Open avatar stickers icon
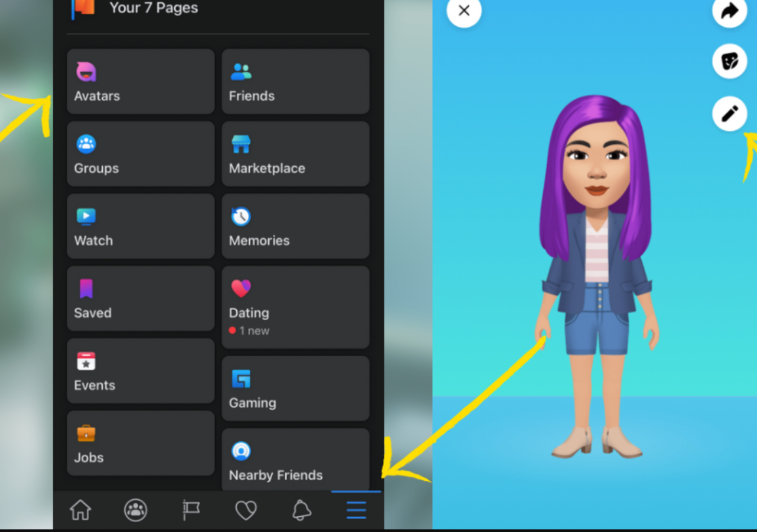This screenshot has width=757, height=532. tap(729, 62)
